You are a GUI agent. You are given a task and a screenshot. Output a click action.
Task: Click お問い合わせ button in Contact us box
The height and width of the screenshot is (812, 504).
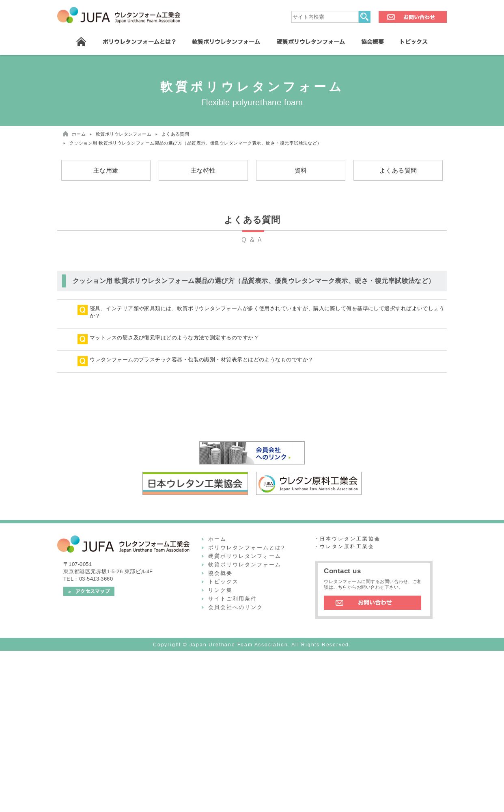point(373,603)
